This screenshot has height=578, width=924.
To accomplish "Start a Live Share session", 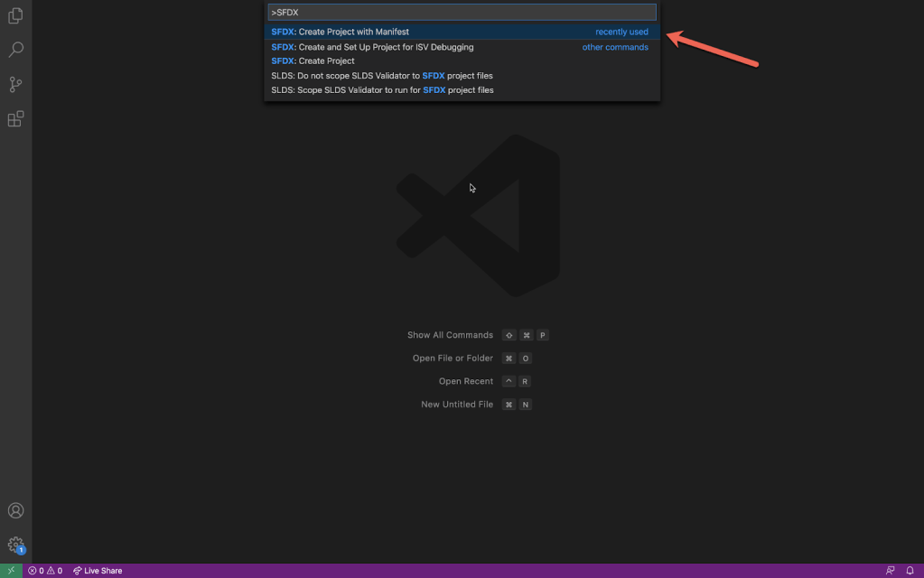I will coord(98,571).
